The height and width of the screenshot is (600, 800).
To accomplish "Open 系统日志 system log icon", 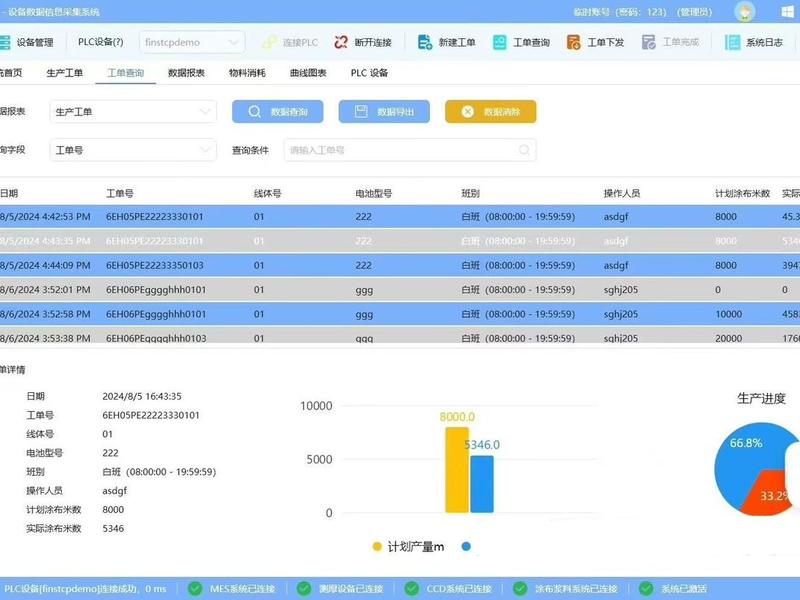I will point(732,42).
